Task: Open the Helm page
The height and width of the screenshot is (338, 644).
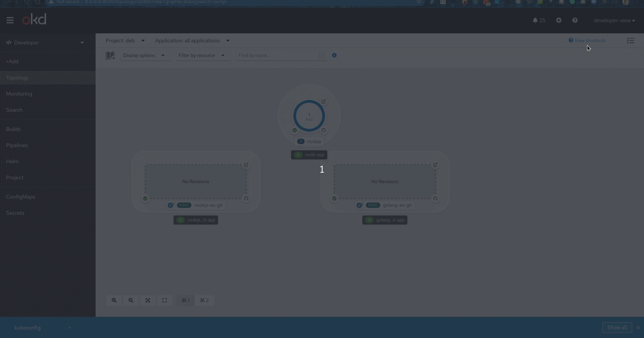Action: coord(48,162)
